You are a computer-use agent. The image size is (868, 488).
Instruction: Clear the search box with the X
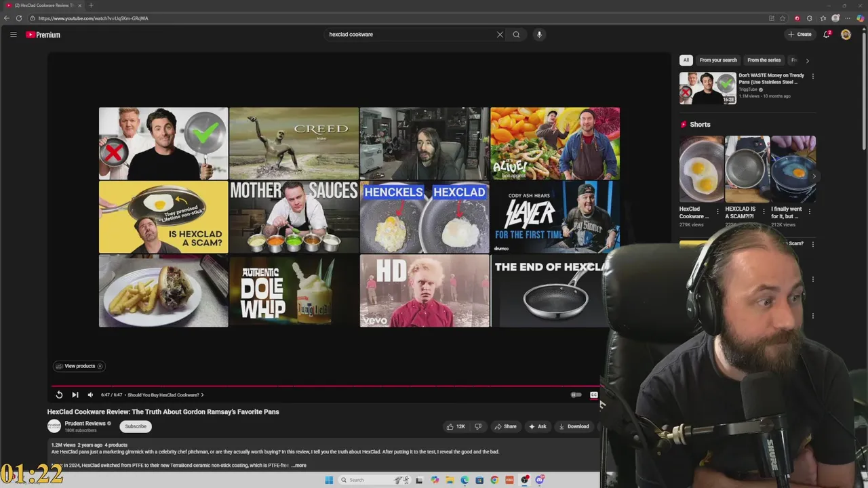point(500,35)
